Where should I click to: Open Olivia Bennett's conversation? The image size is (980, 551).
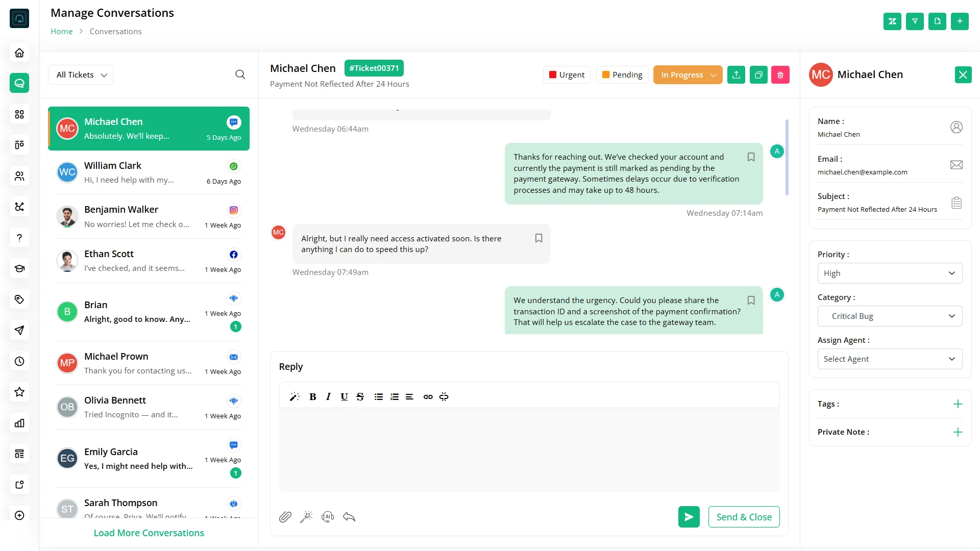(x=149, y=407)
